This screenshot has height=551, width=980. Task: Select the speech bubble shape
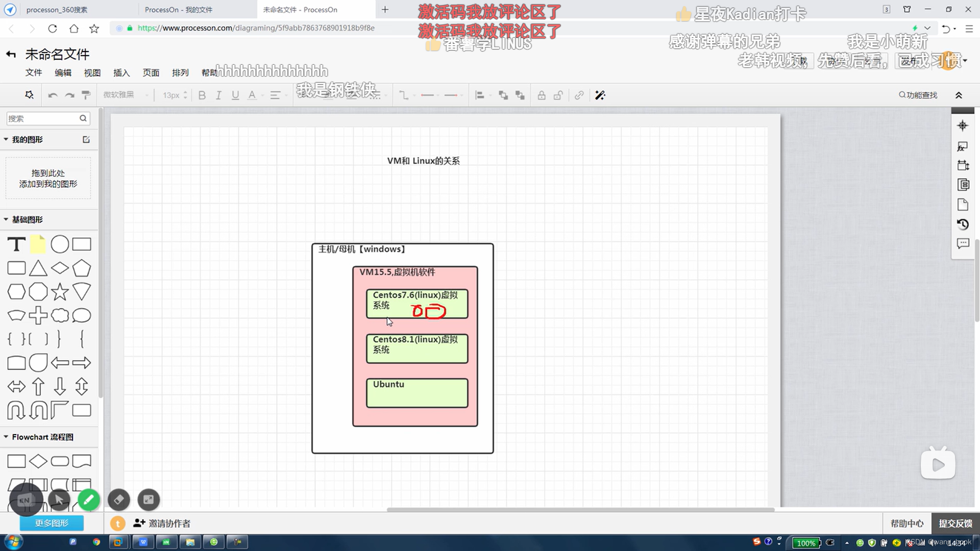pos(82,315)
